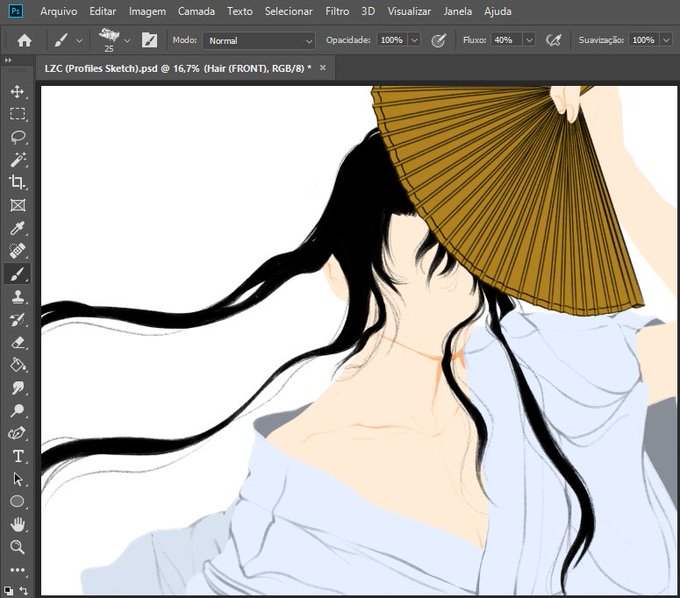Click the Fluxo label
Image resolution: width=680 pixels, height=598 pixels.
click(475, 40)
